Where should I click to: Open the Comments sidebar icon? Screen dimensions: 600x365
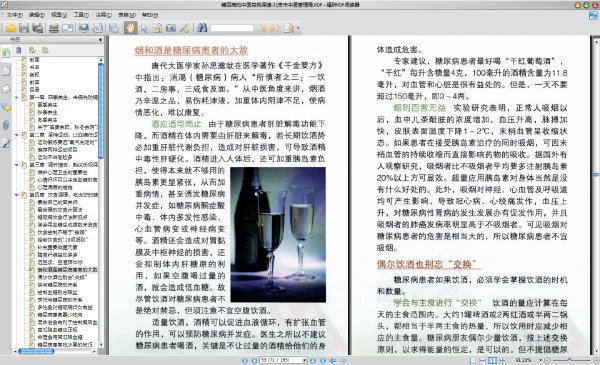[6, 108]
